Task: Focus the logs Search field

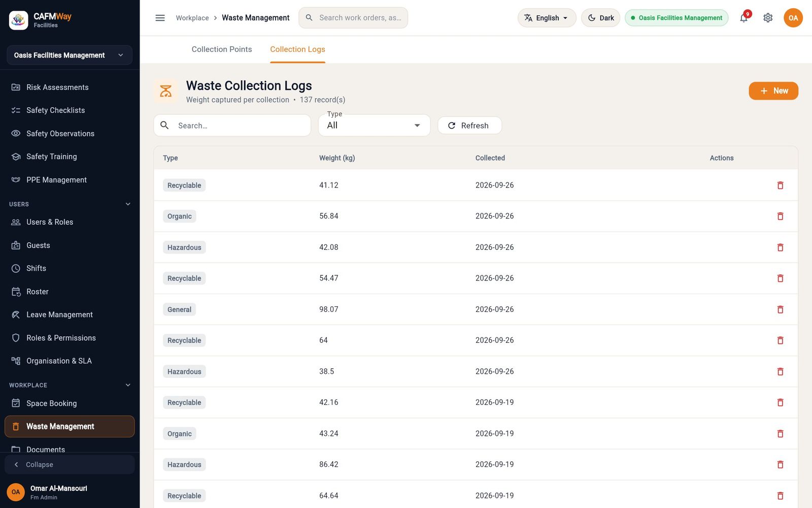Action: 232,125
